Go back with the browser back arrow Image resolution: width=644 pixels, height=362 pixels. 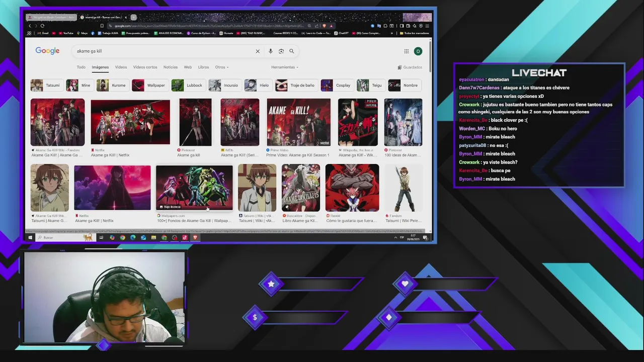pos(30,26)
